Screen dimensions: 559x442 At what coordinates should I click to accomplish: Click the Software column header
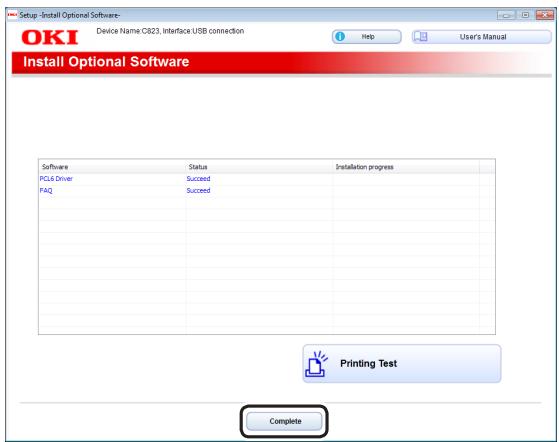coord(112,167)
